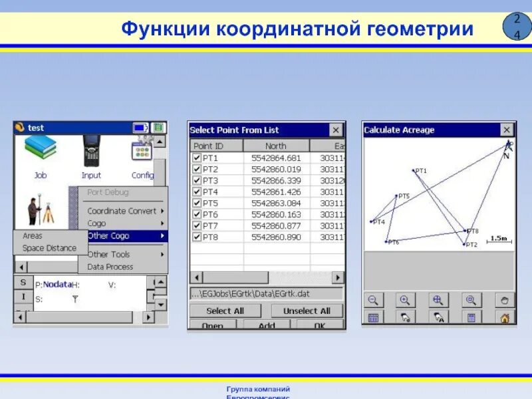
Task: Close the Calculate Acreage window
Action: click(x=507, y=130)
